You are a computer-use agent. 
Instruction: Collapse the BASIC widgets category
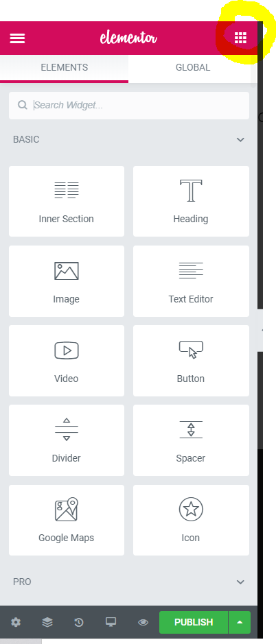point(240,140)
